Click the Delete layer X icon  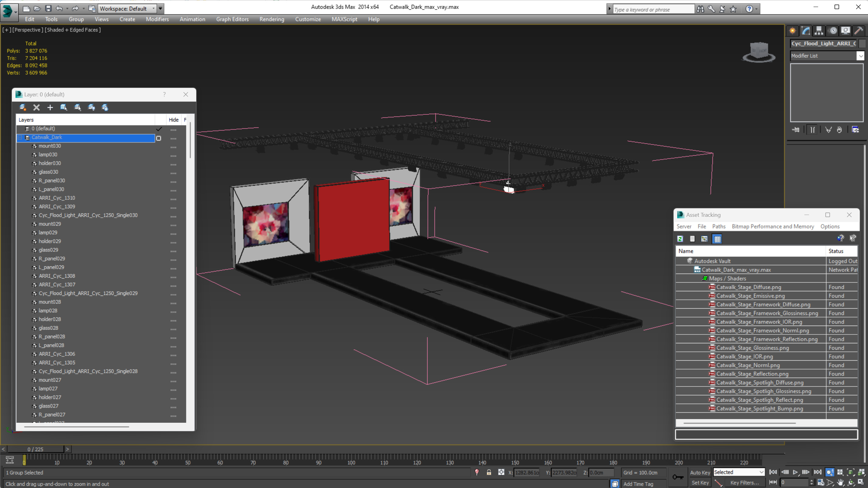click(37, 107)
